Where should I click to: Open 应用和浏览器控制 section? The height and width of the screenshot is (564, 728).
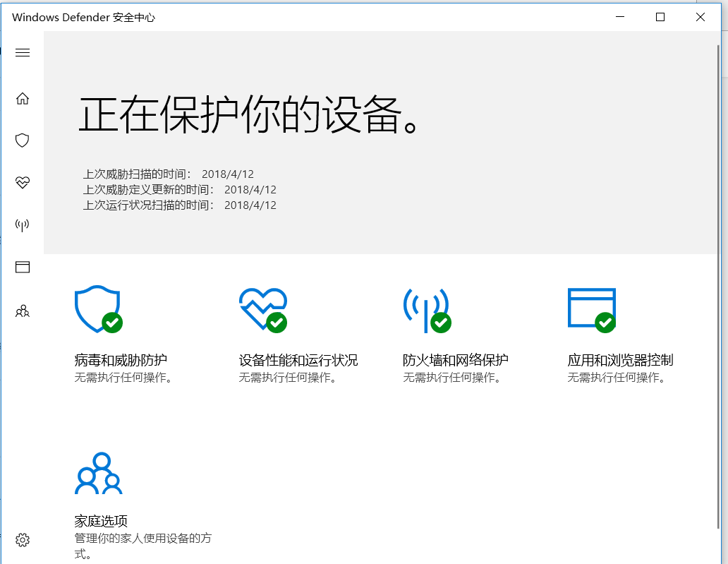coord(620,360)
